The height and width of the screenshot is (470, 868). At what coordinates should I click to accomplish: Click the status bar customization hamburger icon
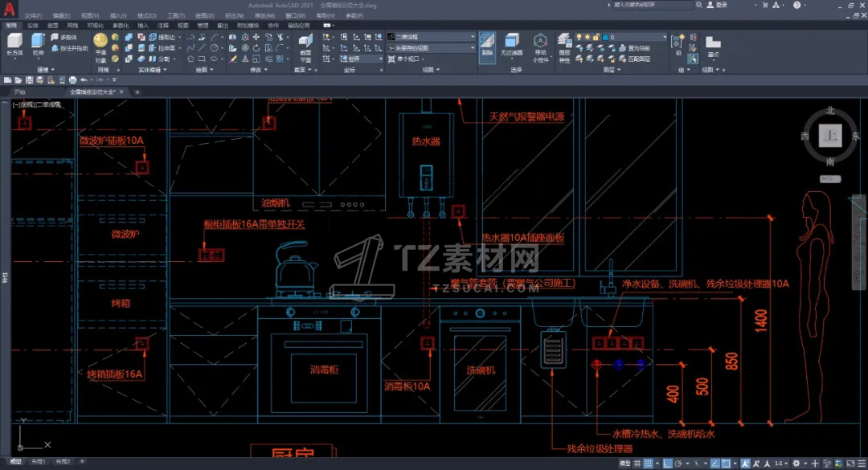pyautogui.click(x=862, y=464)
